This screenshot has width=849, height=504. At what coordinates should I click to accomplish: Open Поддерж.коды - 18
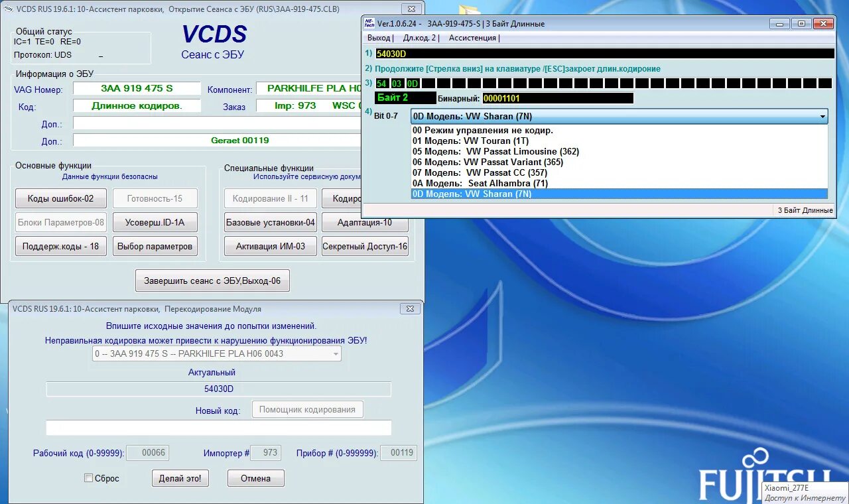(60, 246)
